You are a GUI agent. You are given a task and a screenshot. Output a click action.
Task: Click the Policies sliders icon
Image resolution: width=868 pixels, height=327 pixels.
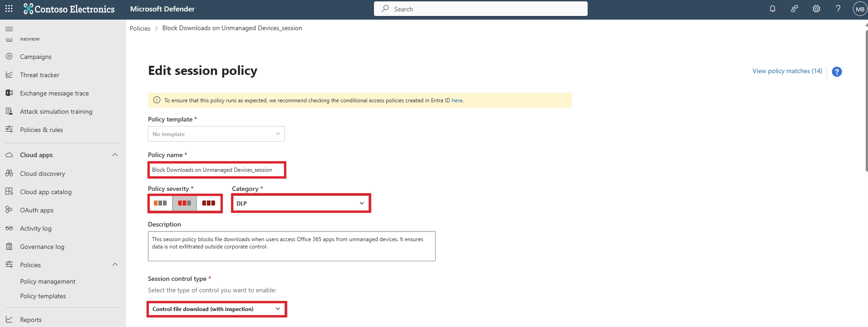click(x=9, y=265)
